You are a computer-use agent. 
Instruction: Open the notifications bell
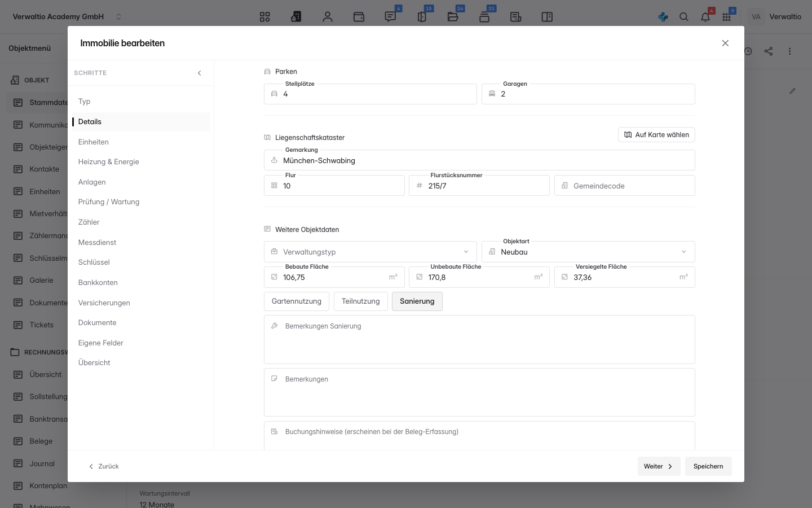[x=705, y=17]
